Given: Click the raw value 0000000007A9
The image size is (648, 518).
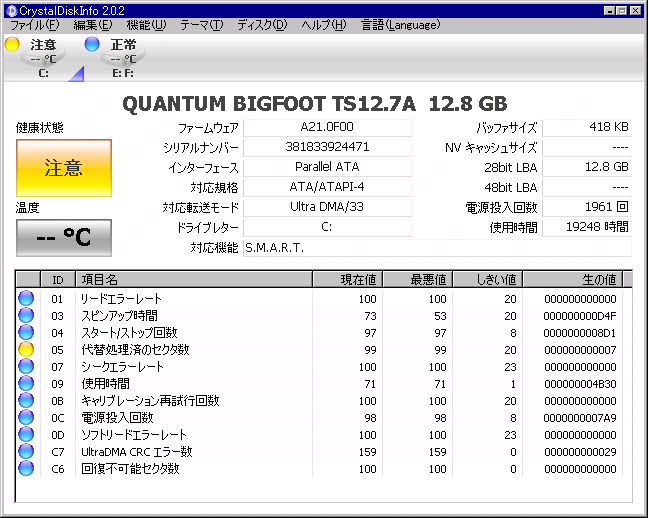Looking at the screenshot, I should [580, 418].
